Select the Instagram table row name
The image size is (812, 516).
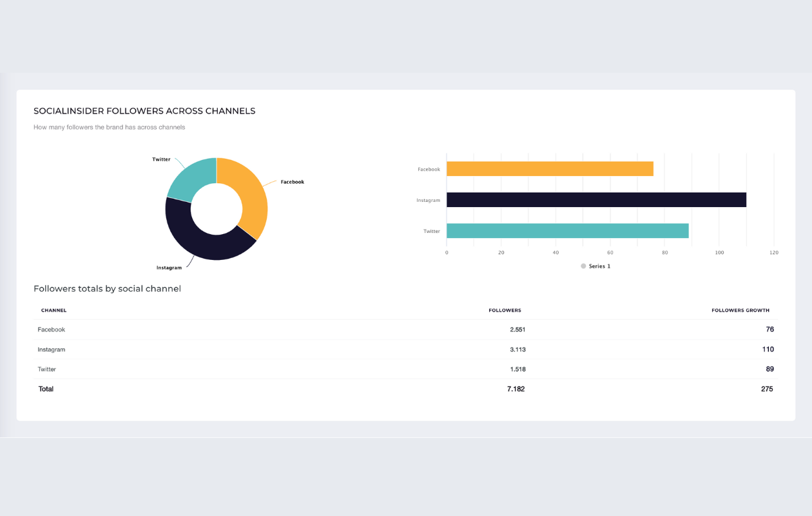[51, 350]
